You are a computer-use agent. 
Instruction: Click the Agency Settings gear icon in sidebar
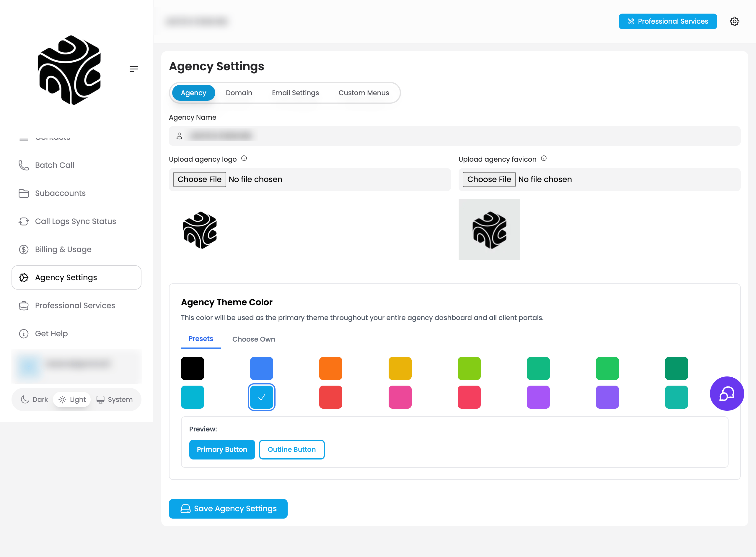click(24, 277)
